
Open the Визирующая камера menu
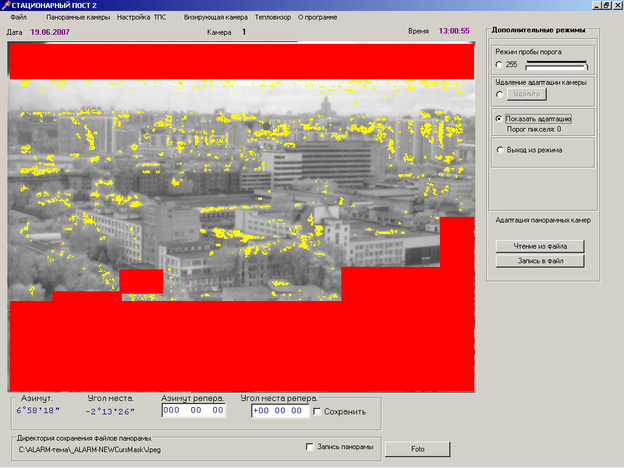[216, 18]
